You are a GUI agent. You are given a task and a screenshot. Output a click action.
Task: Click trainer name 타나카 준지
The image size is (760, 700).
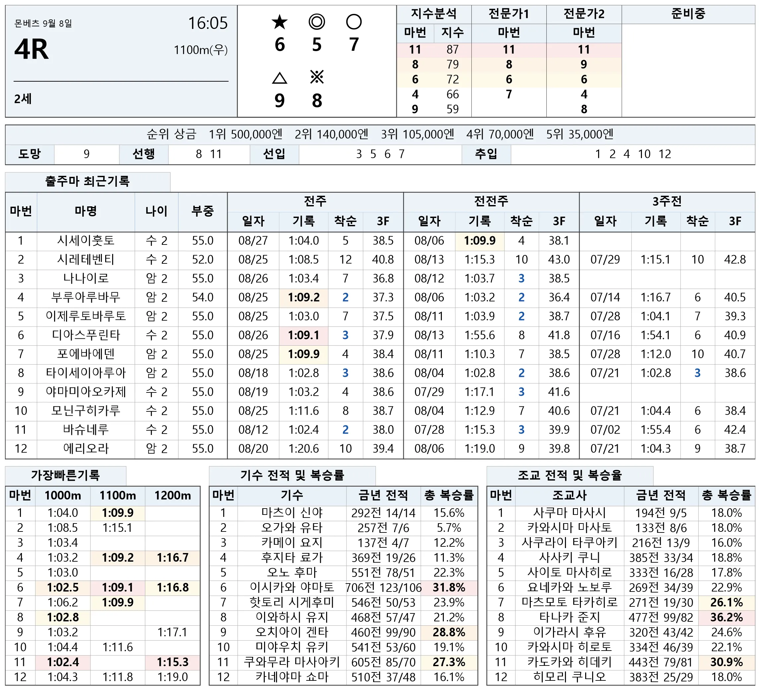click(569, 617)
